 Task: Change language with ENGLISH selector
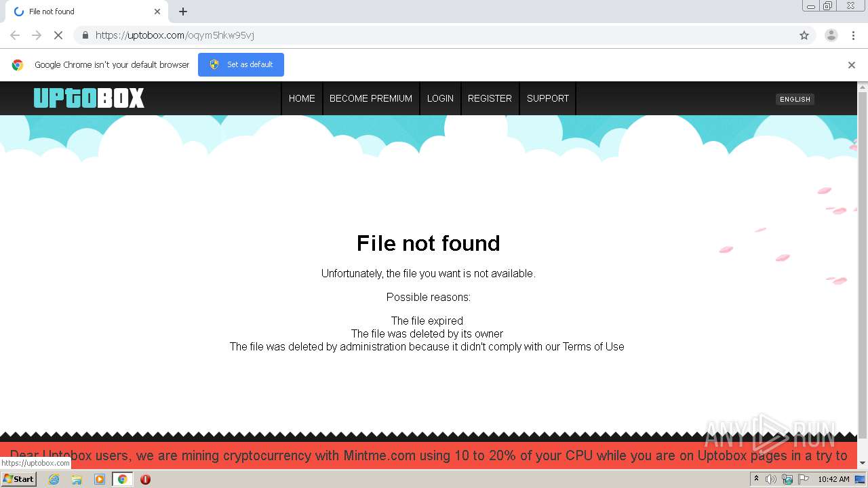coord(795,99)
